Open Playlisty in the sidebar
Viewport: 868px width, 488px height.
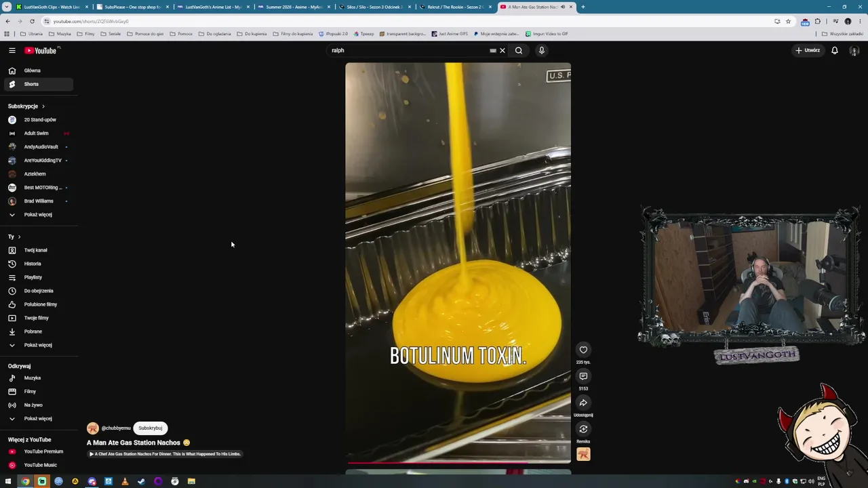coord(37,277)
